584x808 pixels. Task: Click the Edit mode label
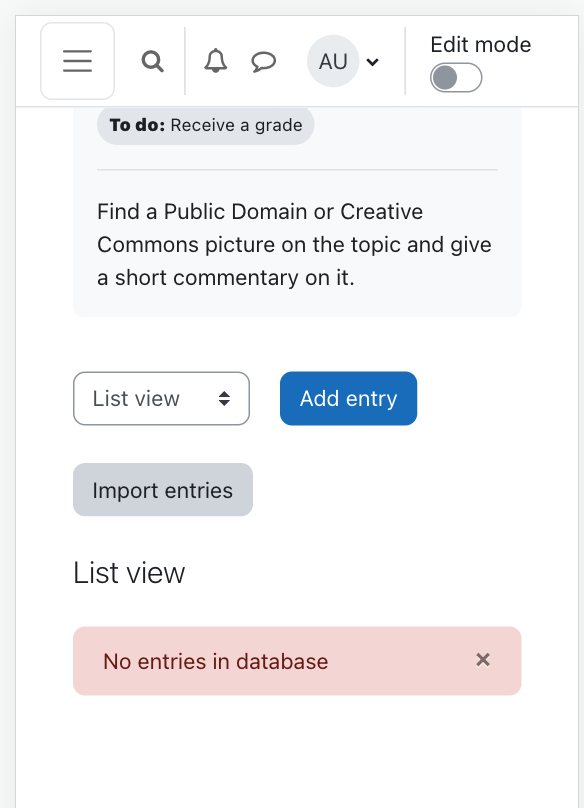point(480,45)
